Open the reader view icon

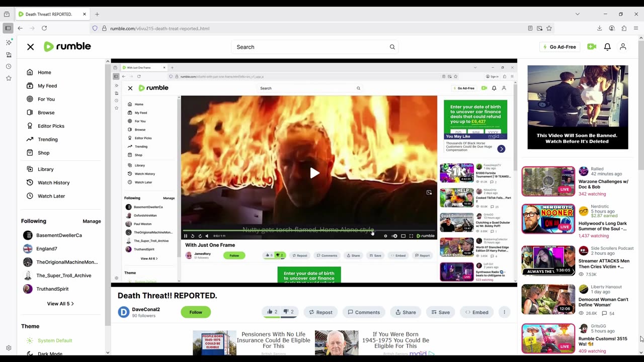(530, 28)
